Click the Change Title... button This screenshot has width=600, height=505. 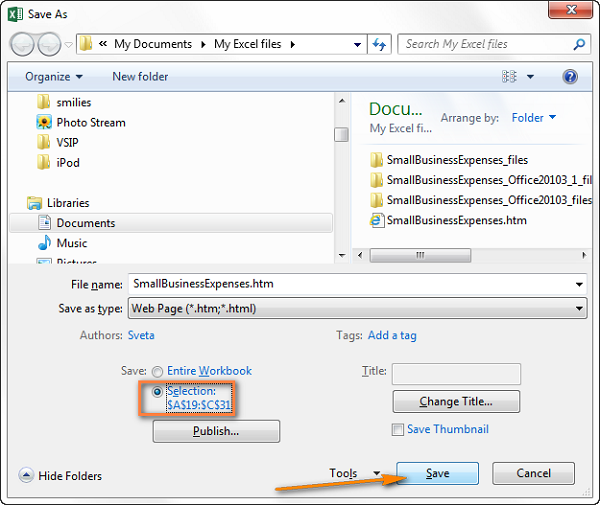pos(456,401)
